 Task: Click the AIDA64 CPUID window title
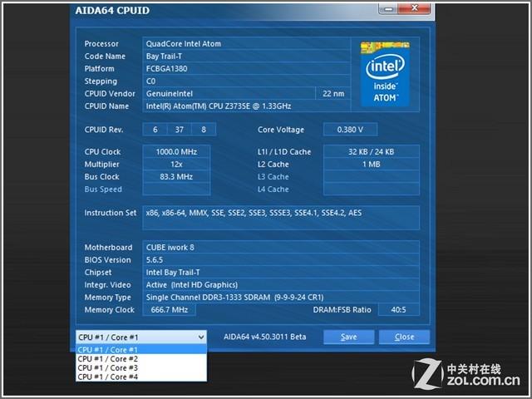point(112,11)
